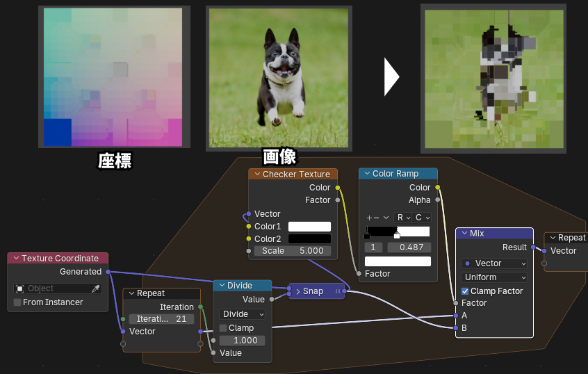Expand the collapsed Snap node
588x374 pixels.
click(297, 291)
